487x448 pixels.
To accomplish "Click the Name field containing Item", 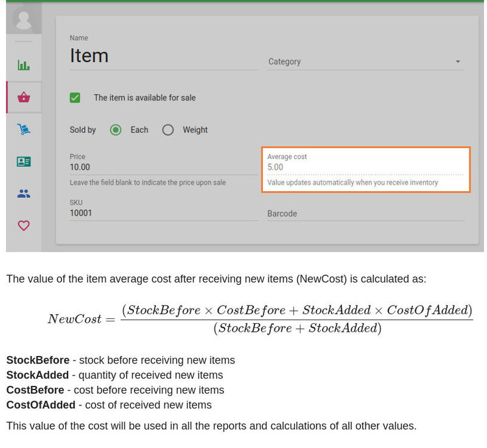I will point(163,56).
